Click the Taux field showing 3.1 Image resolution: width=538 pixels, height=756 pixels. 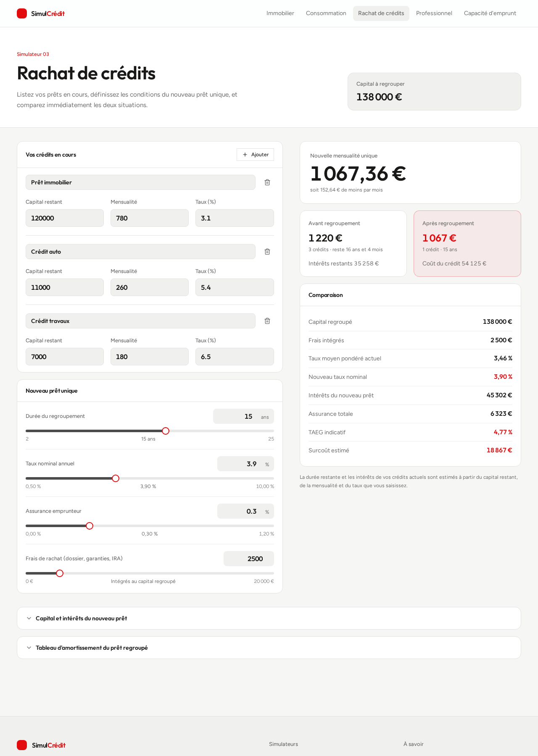(x=235, y=218)
